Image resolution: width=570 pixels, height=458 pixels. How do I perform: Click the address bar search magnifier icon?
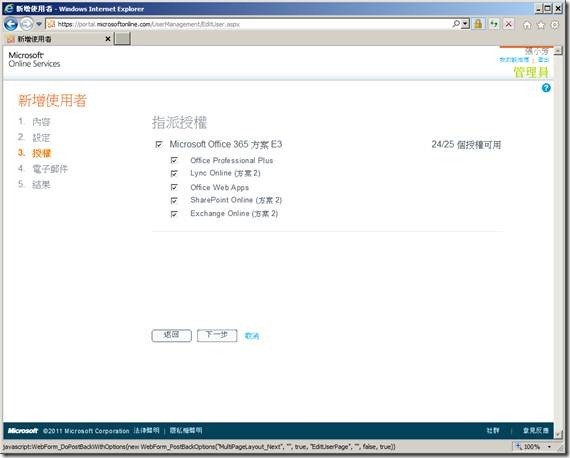pos(455,24)
